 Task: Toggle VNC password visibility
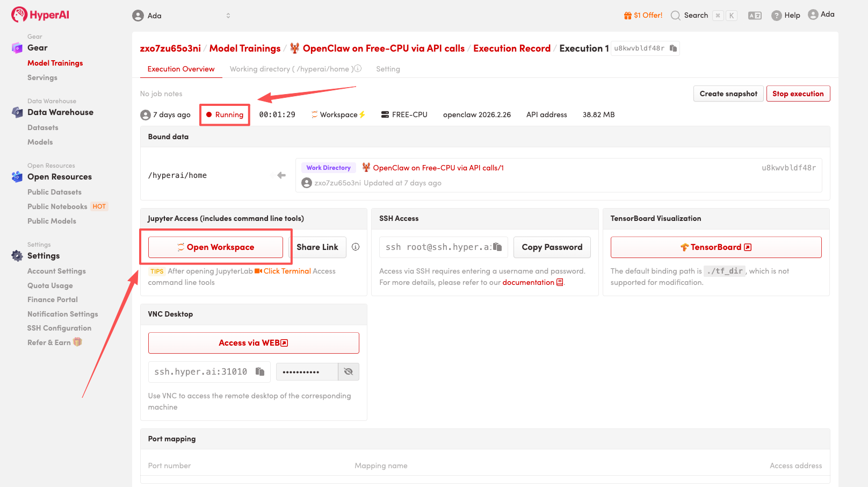pyautogui.click(x=349, y=371)
